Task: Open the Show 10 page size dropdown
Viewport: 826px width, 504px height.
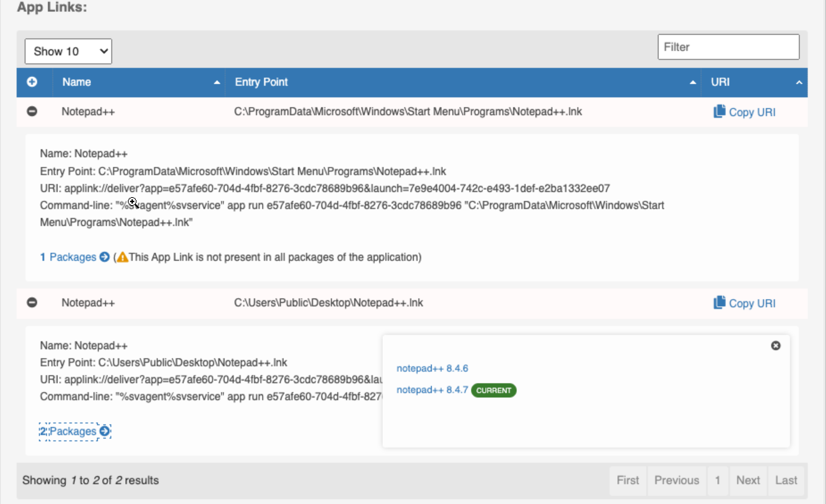Action: coord(68,51)
